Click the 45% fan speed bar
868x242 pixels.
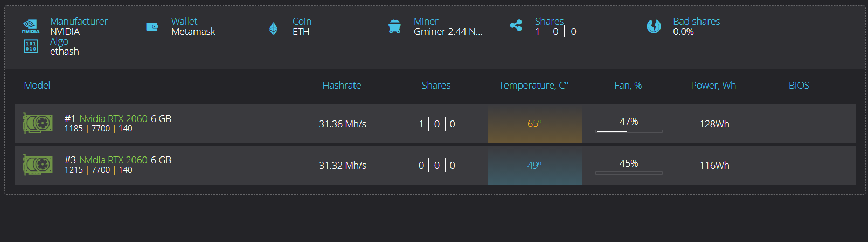[629, 173]
